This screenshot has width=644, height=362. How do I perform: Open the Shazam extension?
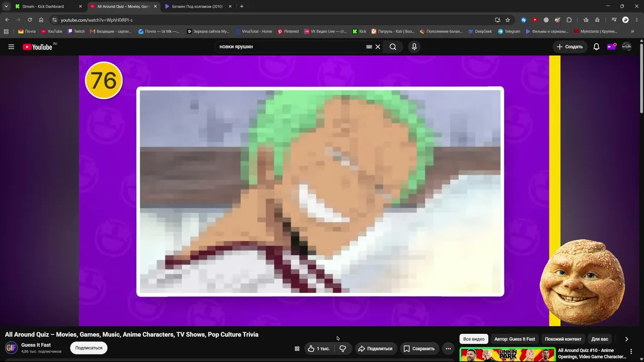pyautogui.click(x=524, y=20)
